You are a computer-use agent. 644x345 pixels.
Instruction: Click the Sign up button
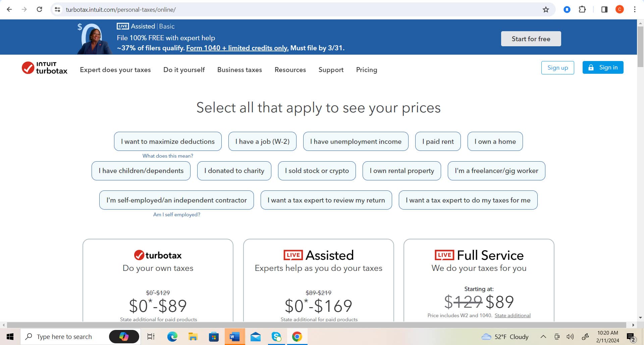point(557,68)
